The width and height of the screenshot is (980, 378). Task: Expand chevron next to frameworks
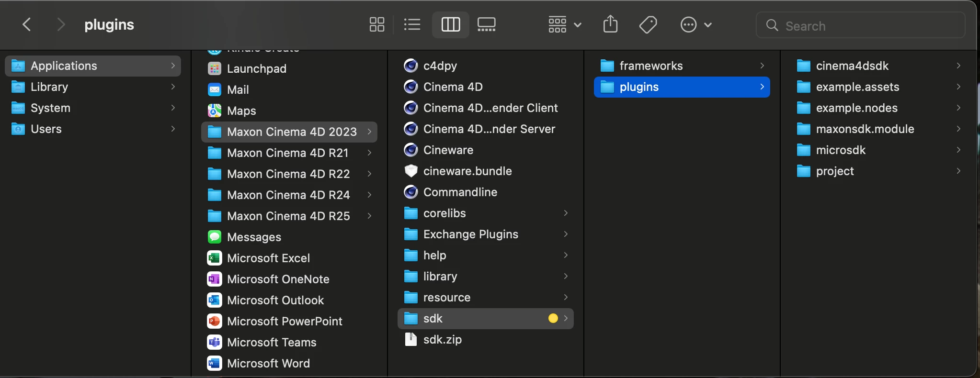pos(762,66)
